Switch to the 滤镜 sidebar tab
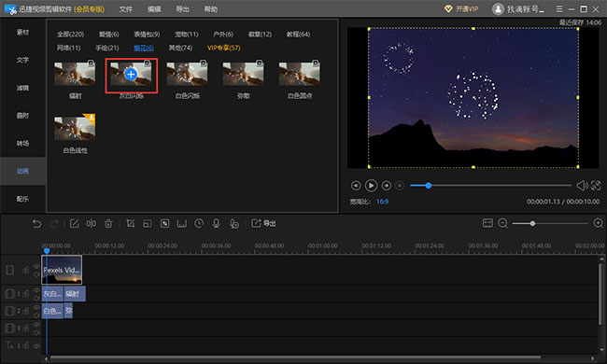607x364 pixels. [22, 88]
